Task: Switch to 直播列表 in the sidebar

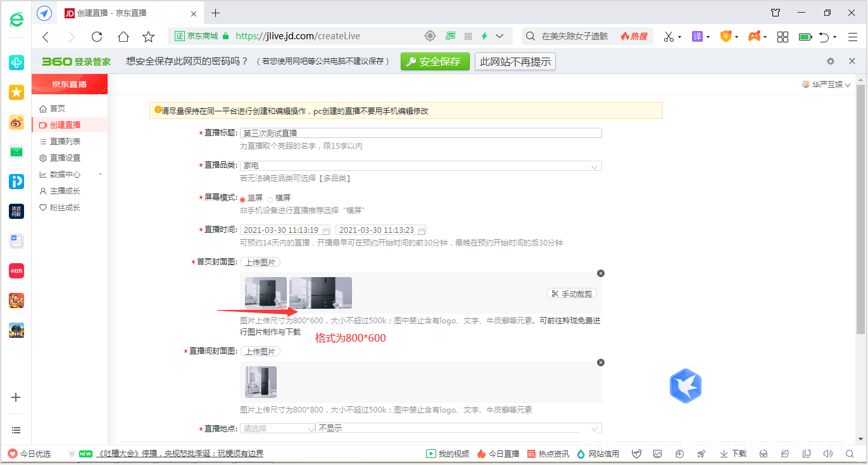Action: click(x=64, y=141)
